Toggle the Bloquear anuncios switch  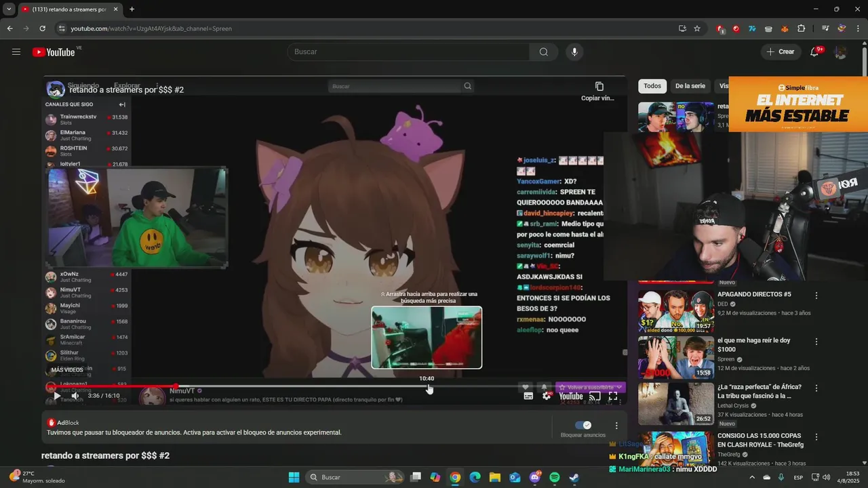[583, 425]
